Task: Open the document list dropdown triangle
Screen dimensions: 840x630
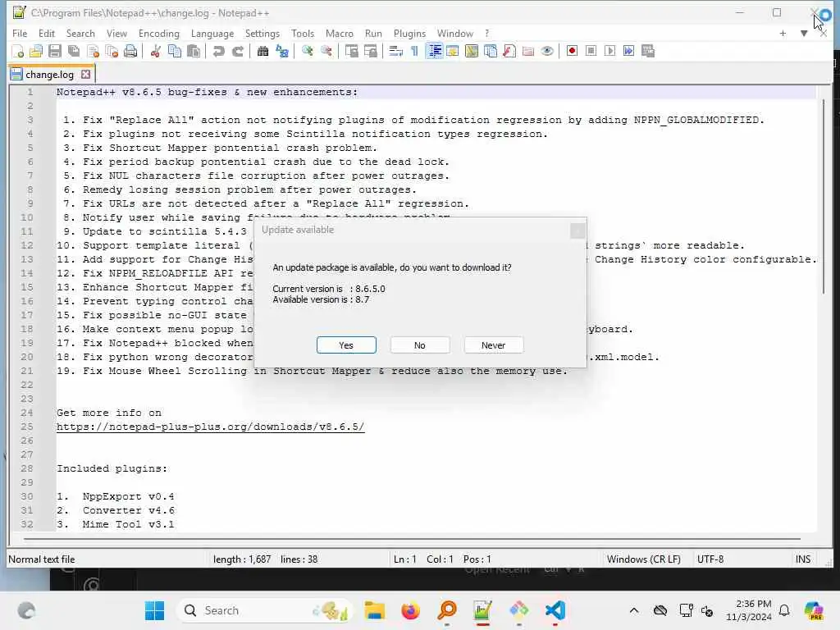Action: [x=804, y=33]
